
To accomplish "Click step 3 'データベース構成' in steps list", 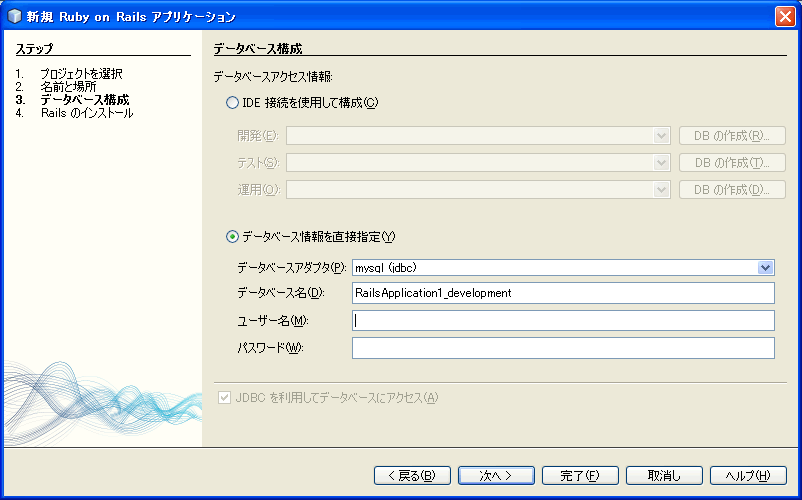I will pos(85,100).
